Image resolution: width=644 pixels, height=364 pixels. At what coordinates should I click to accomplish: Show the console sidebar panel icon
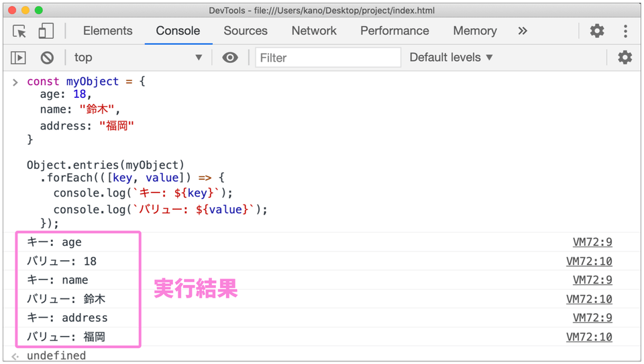(18, 58)
